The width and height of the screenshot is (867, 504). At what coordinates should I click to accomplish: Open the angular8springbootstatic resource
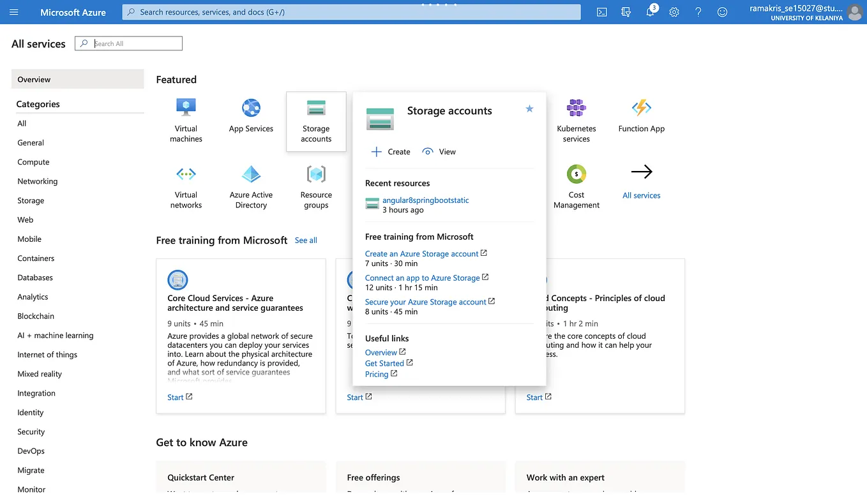[x=425, y=200]
